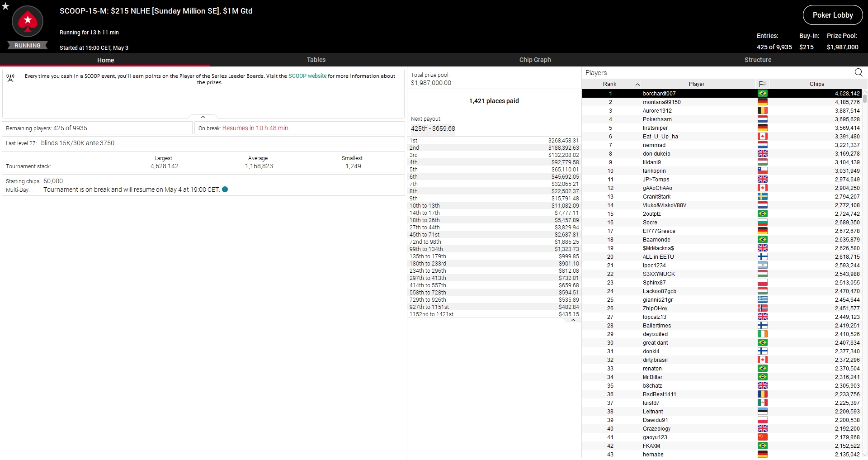Sort the list by Player column header
The width and height of the screenshot is (868, 460).
pyautogui.click(x=696, y=84)
